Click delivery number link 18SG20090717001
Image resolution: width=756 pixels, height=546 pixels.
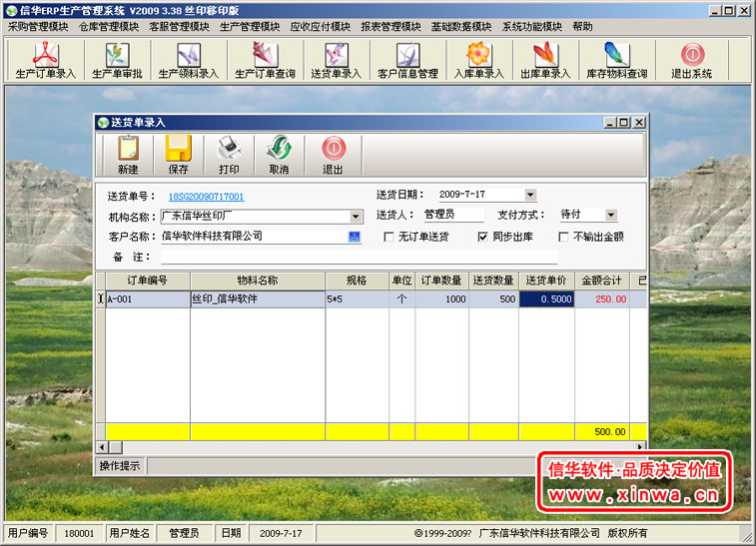[206, 197]
